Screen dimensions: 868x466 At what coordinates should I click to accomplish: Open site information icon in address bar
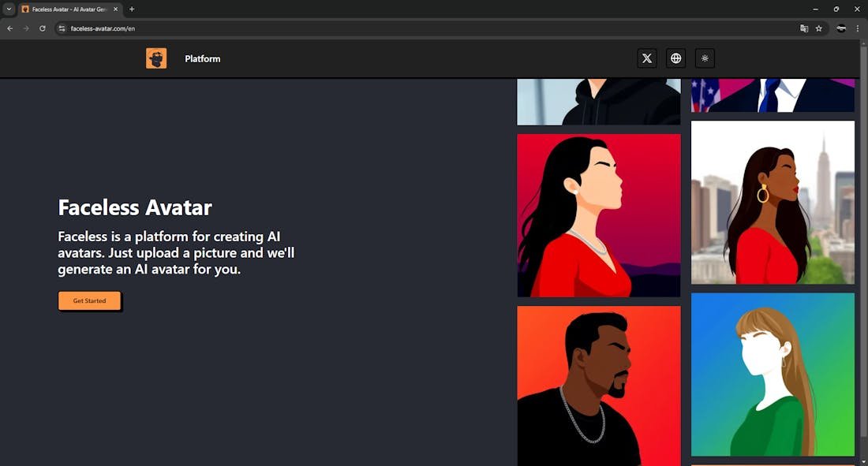(x=62, y=28)
